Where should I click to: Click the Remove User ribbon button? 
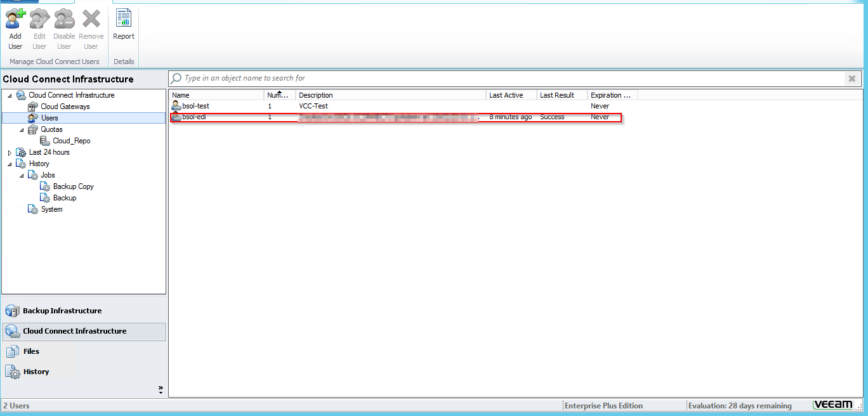coord(91,29)
